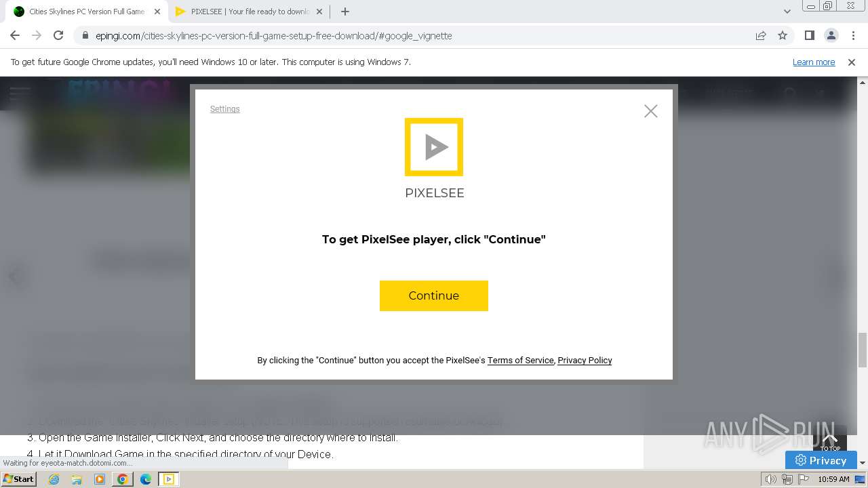Open the Windows Start menu
This screenshot has height=488, width=868.
tap(19, 479)
